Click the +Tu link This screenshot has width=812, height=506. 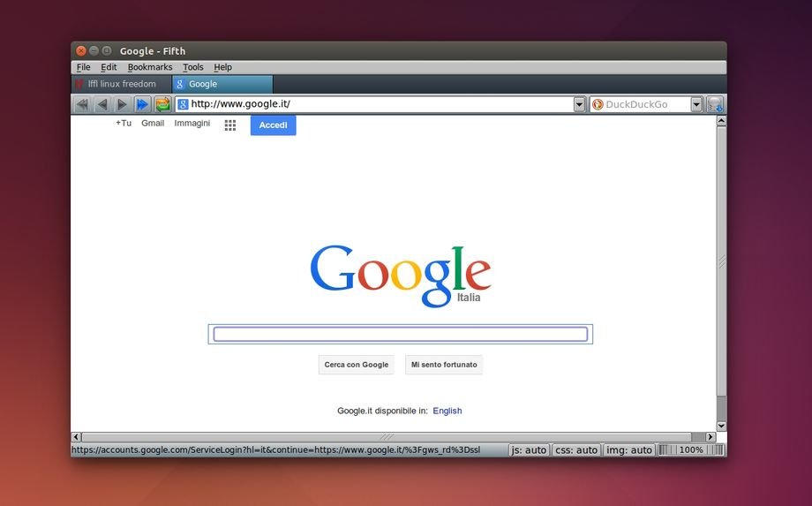124,124
